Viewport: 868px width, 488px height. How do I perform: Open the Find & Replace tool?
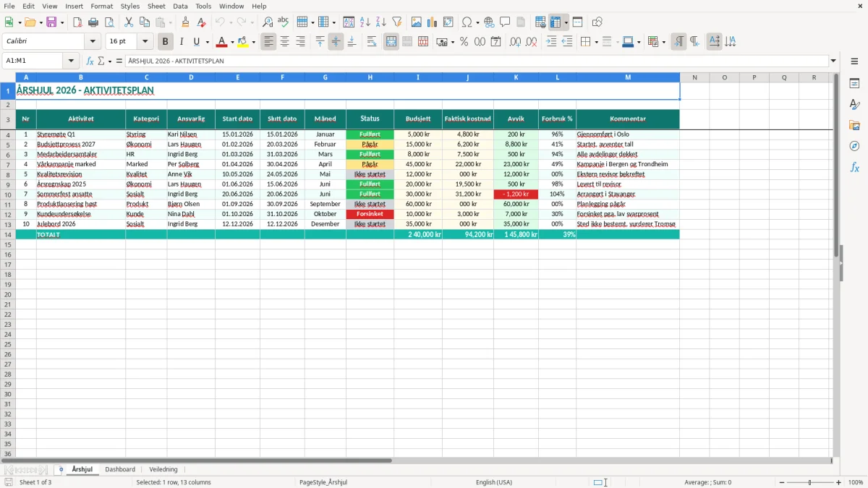point(268,22)
